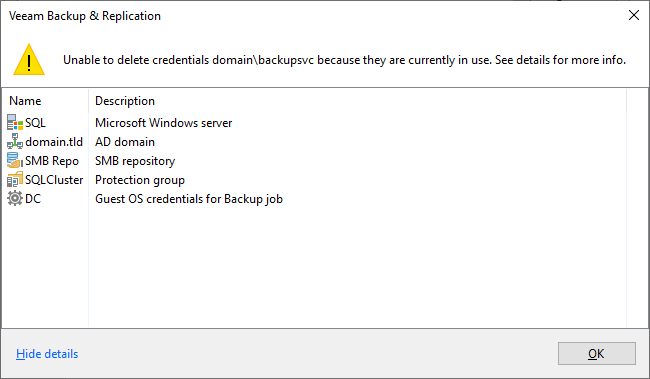Viewport: 650px width, 379px height.
Task: Select the SQLCluster row name
Action: 54,180
